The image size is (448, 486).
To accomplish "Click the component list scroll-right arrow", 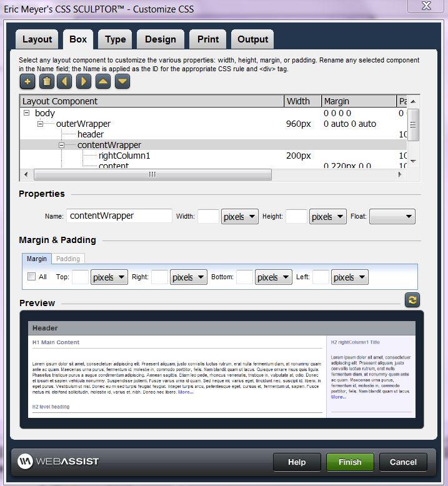I will (400, 174).
